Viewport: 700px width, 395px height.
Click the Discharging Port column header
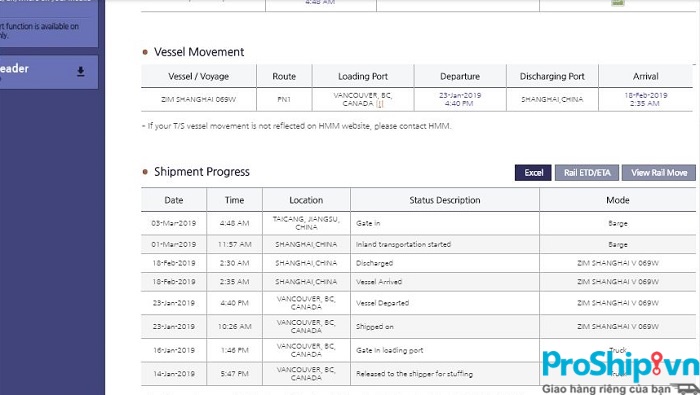(552, 76)
